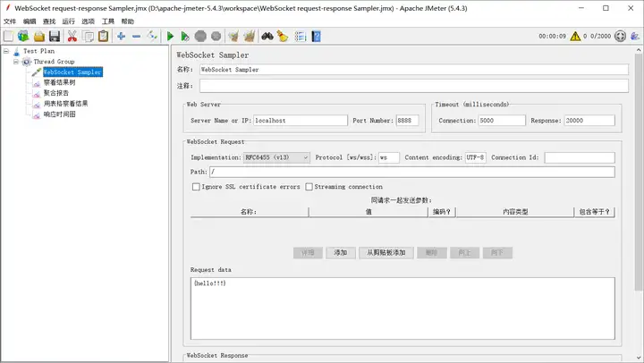Image resolution: width=644 pixels, height=363 pixels.
Task: Click the Port Number field
Action: 408,121
